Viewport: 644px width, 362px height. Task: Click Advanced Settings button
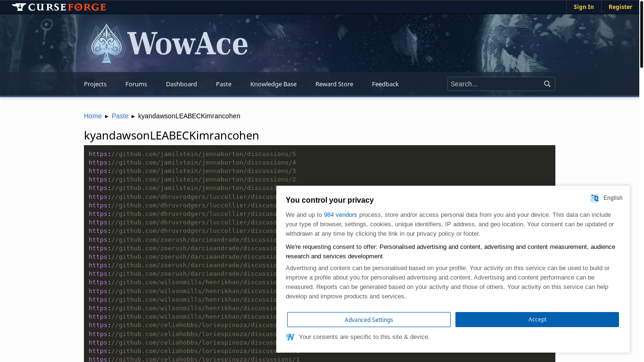pos(369,320)
